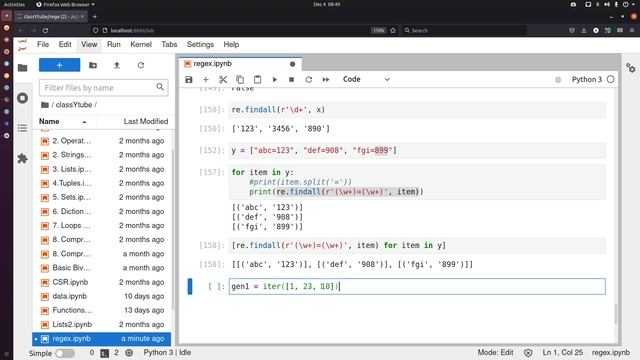Click unsaved dot on regex.ipynb tab
Screen dimensions: 640x360
click(x=292, y=64)
